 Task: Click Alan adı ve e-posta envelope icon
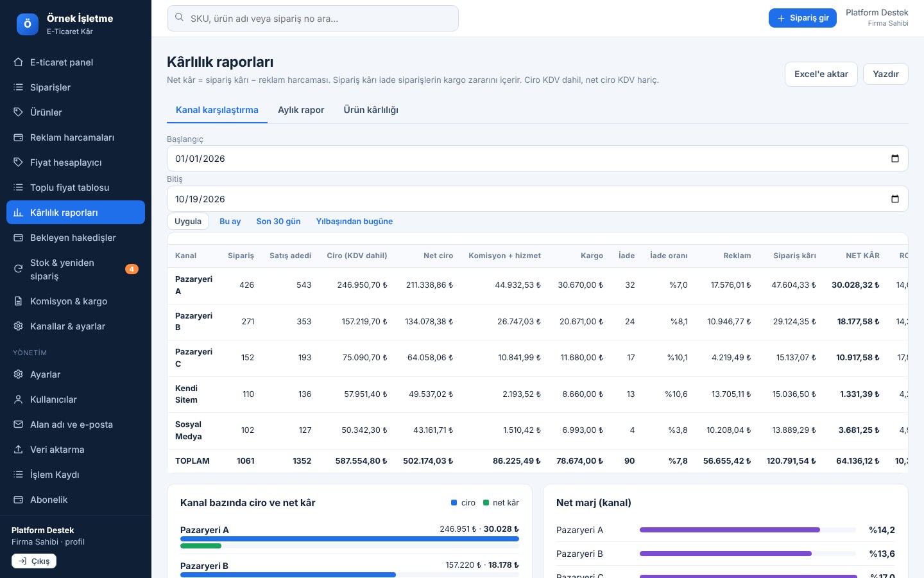(x=18, y=425)
